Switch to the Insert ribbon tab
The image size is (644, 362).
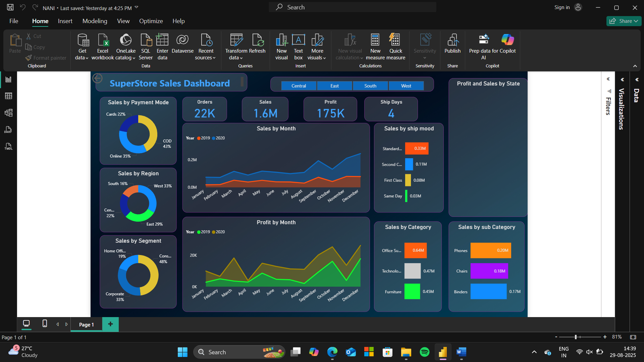(x=65, y=21)
